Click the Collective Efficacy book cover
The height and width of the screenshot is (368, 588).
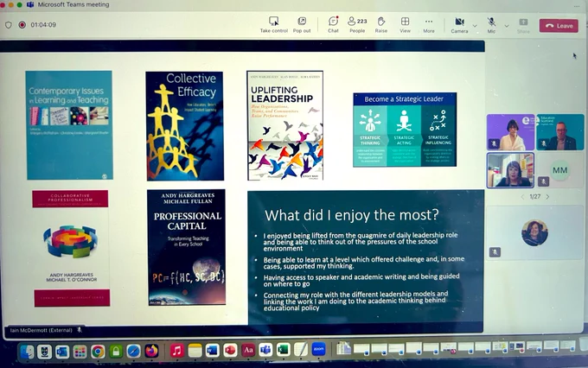[x=185, y=126]
